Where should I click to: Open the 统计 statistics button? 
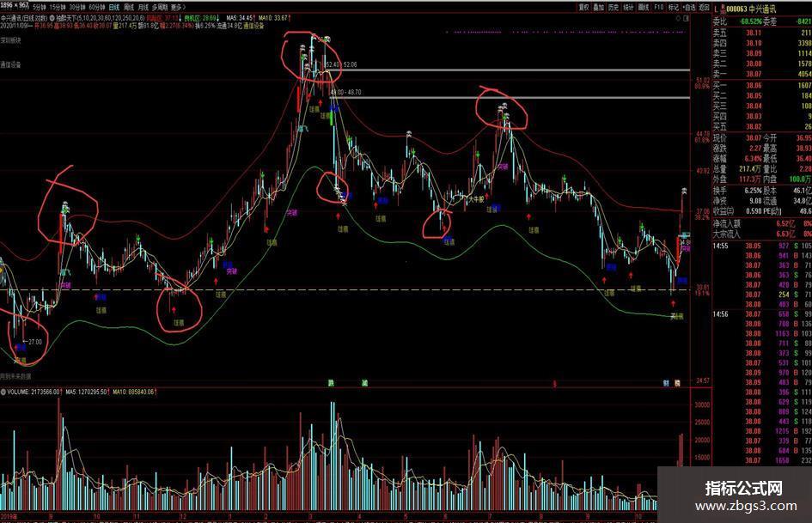(629, 7)
